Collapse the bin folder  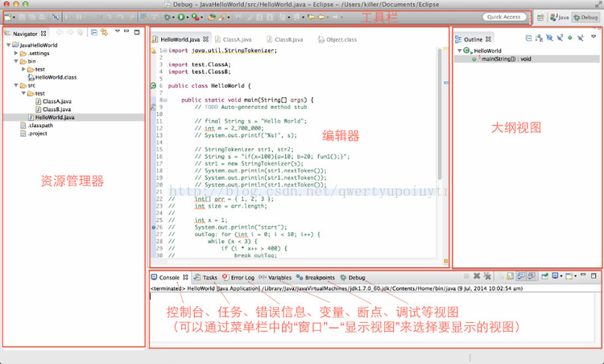pyautogui.click(x=16, y=61)
